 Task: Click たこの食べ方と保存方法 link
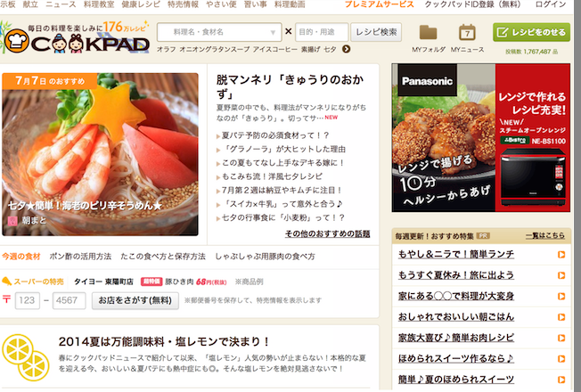[163, 257]
